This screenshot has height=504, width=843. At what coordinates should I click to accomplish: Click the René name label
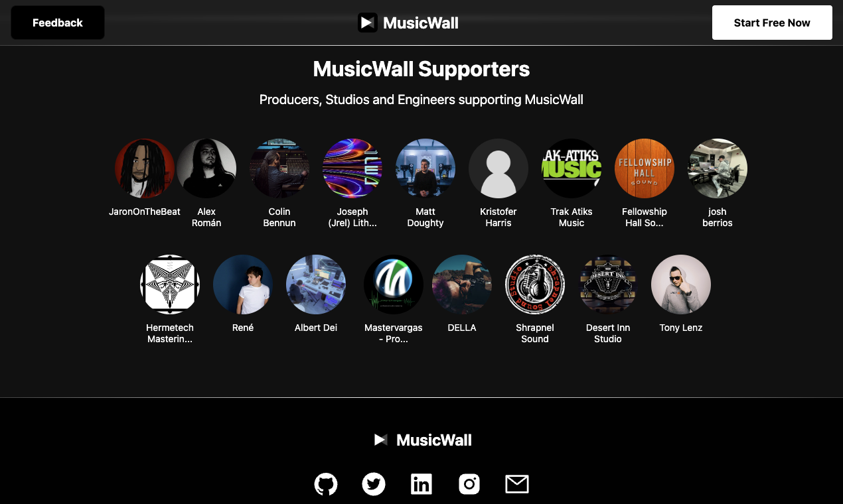click(243, 328)
